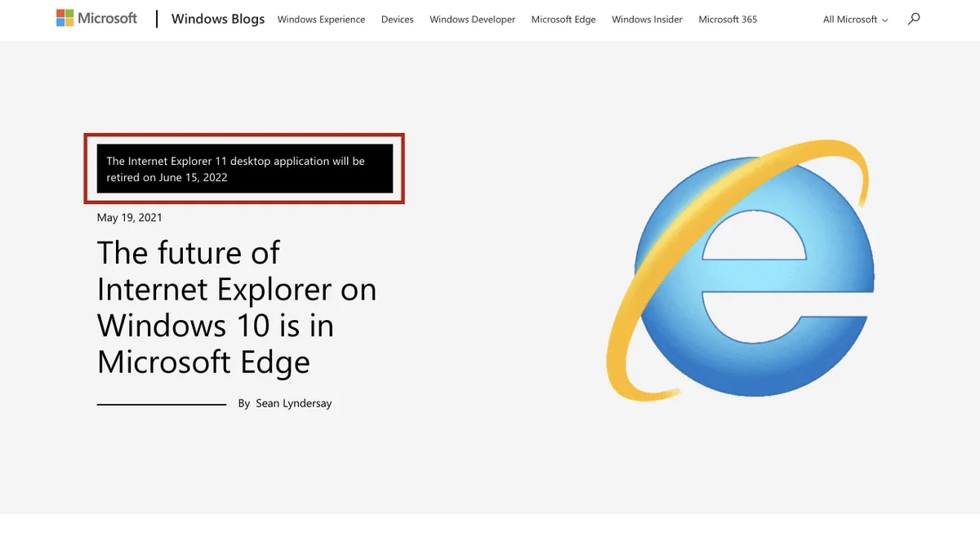The width and height of the screenshot is (980, 551).
Task: Click the May 19, 2021 date text
Action: pyautogui.click(x=129, y=217)
